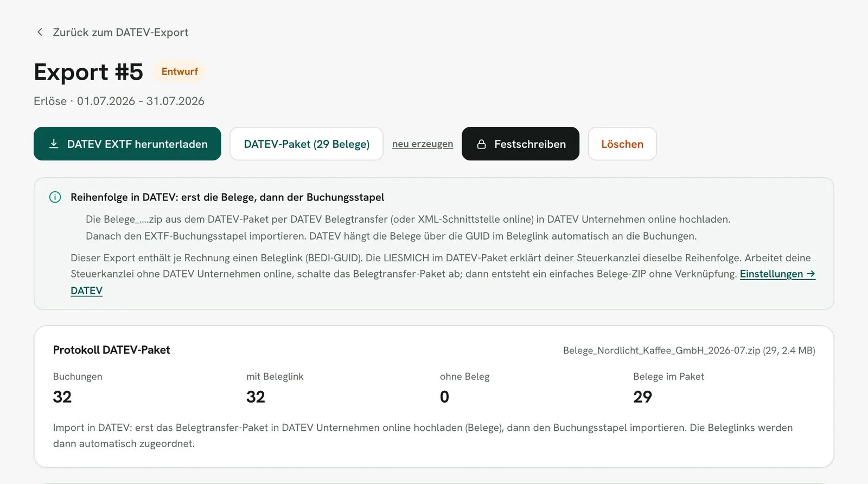Click the info icon beside Reihenfolge heading

[x=55, y=197]
